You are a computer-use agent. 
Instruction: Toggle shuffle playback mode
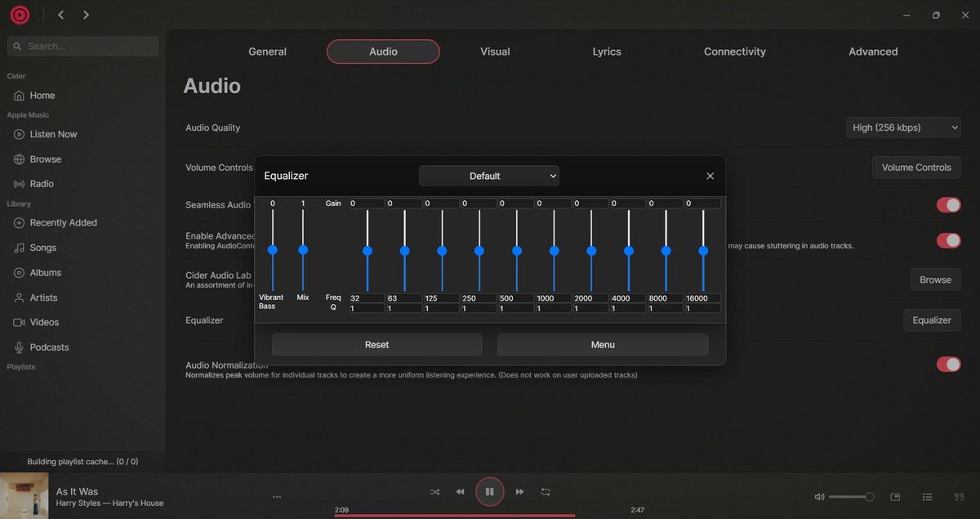pos(434,491)
